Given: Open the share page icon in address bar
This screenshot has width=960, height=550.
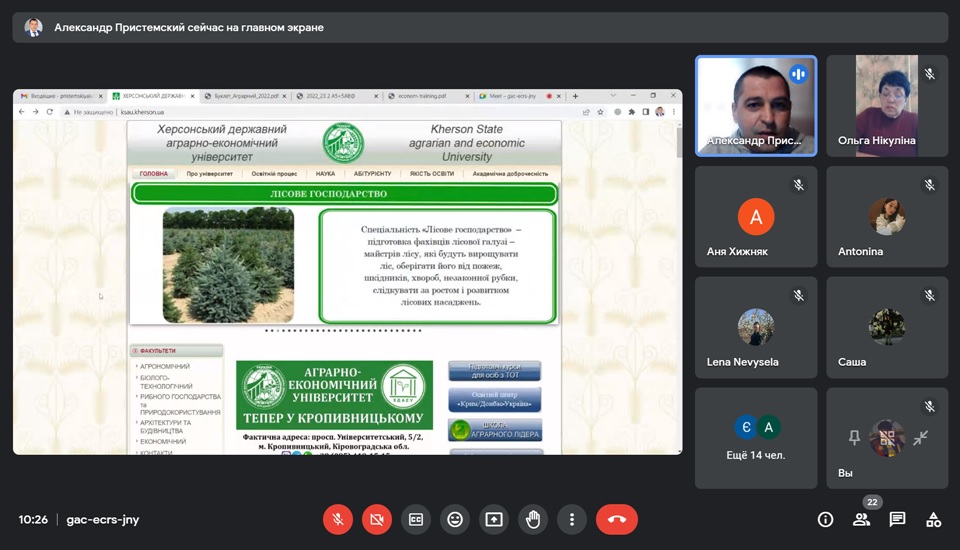Looking at the screenshot, I should tap(587, 112).
